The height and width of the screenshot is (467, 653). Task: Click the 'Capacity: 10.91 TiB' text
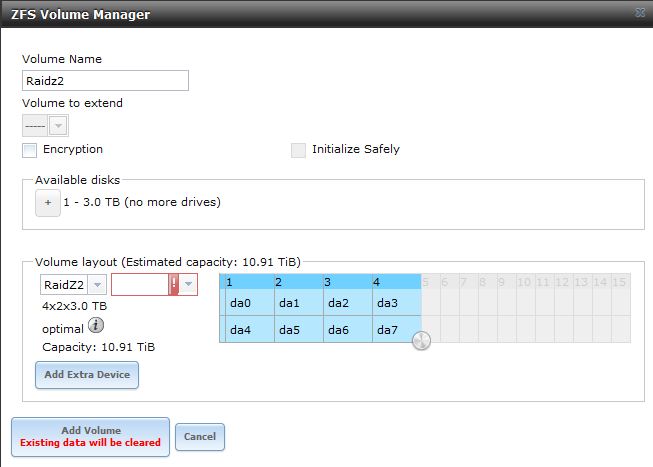(x=99, y=347)
